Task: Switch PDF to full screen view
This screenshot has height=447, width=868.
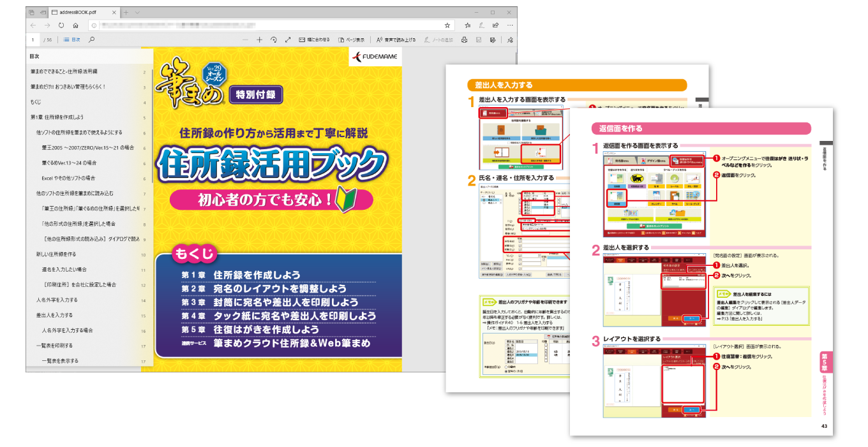Action: [288, 40]
